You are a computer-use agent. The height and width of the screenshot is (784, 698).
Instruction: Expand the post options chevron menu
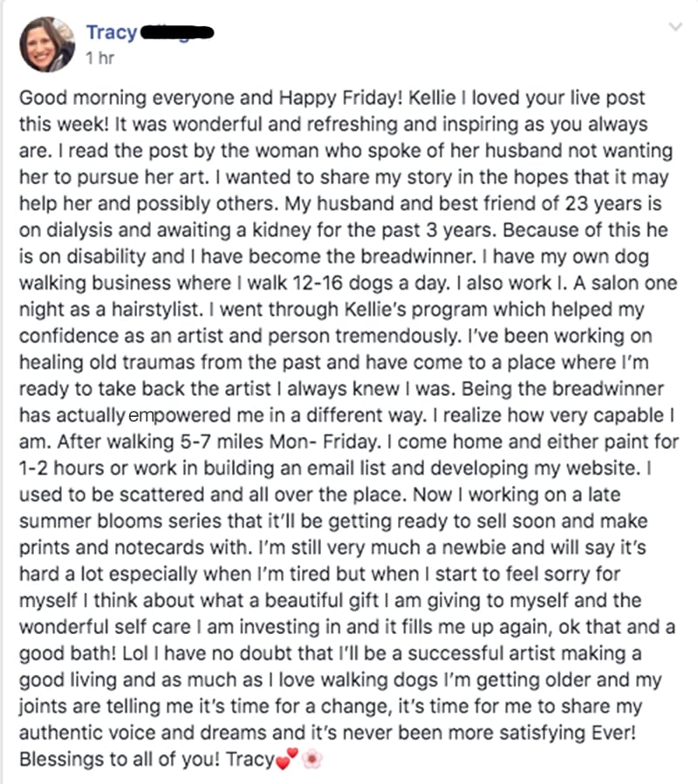[x=675, y=26]
